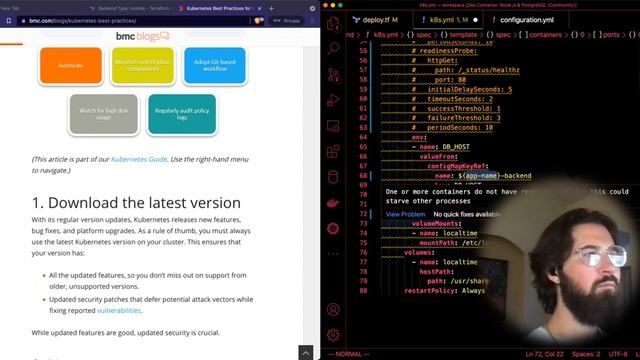Switch to Backend Type Terraform browser tab
The height and width of the screenshot is (360, 640).
[131, 8]
